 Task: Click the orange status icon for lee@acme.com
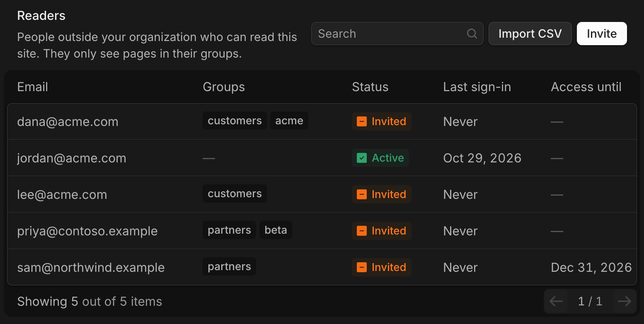tap(362, 194)
